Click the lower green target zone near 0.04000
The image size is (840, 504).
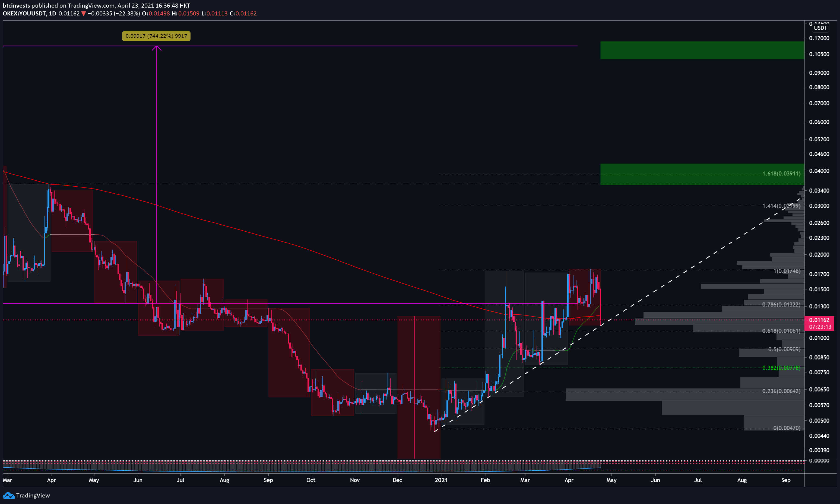(702, 174)
